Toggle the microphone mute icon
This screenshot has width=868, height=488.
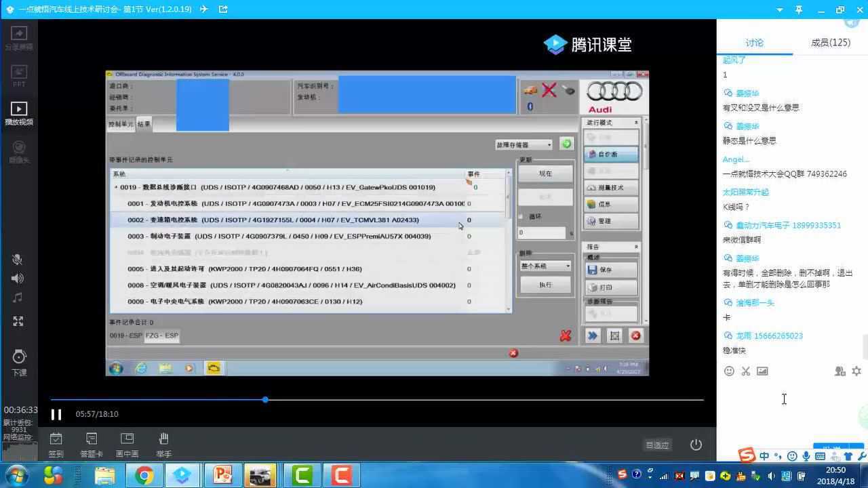[18, 260]
